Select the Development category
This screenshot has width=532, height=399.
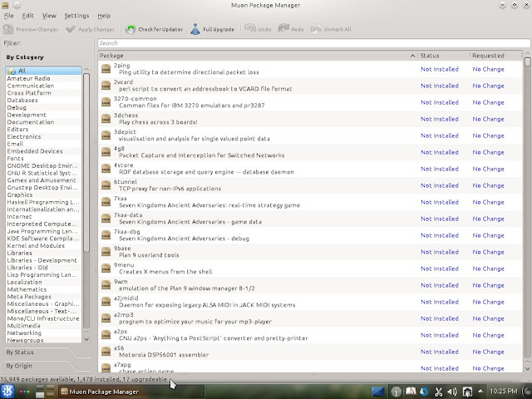[x=43, y=115]
